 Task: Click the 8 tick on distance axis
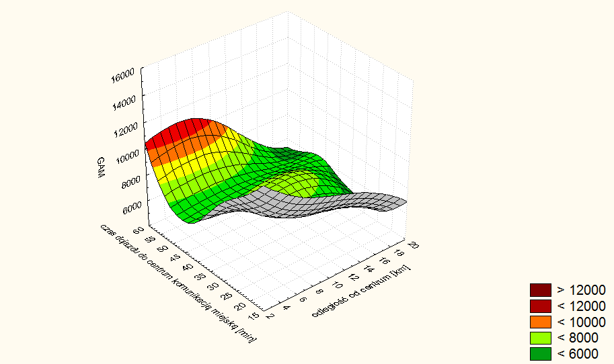tap(319, 291)
